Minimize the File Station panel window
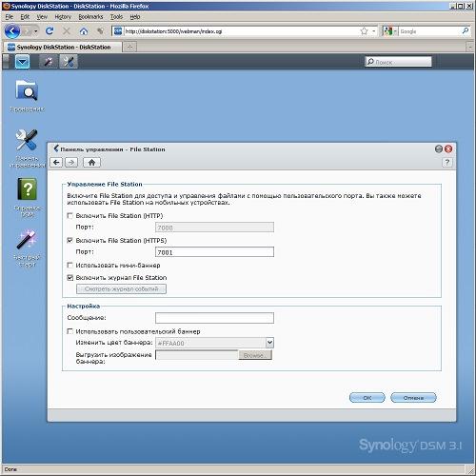Viewport: 476px width, 476px height. coord(439,149)
